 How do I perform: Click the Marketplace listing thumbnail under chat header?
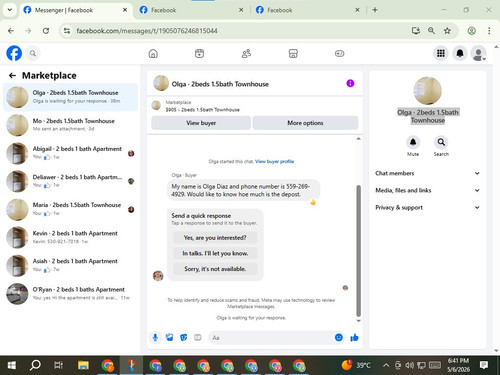pos(156,106)
